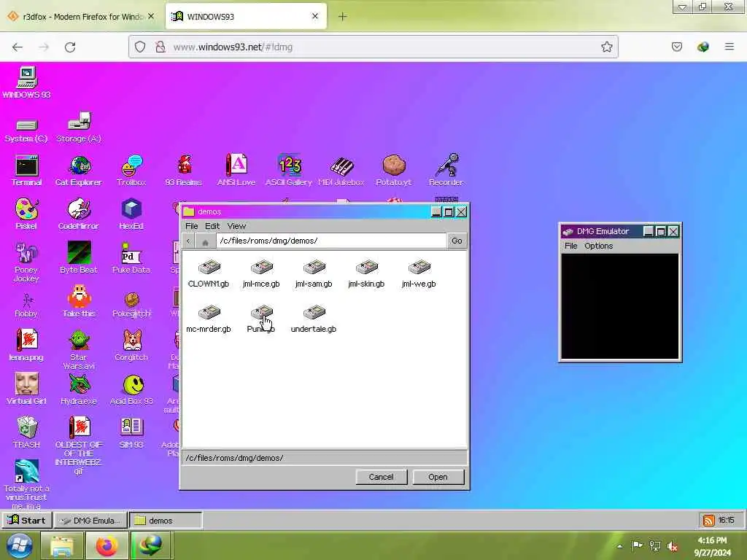The image size is (747, 560).
Task: Launch Cat Explorer from the desktop
Action: [79, 171]
